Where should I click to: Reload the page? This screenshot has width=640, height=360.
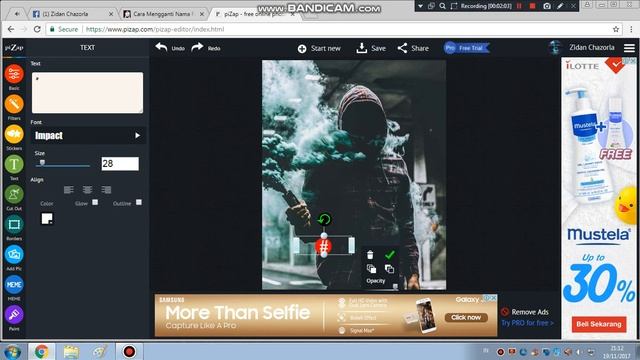[37, 29]
